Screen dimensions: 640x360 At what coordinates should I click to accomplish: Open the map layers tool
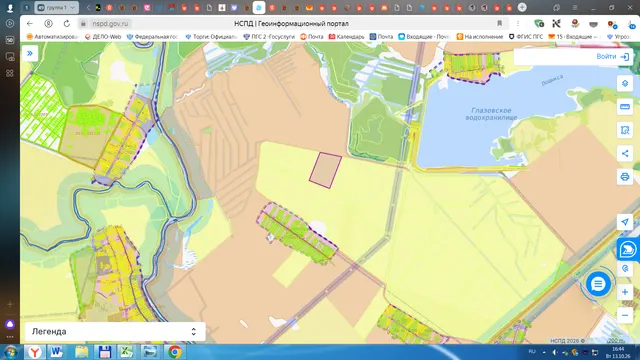pos(625,83)
